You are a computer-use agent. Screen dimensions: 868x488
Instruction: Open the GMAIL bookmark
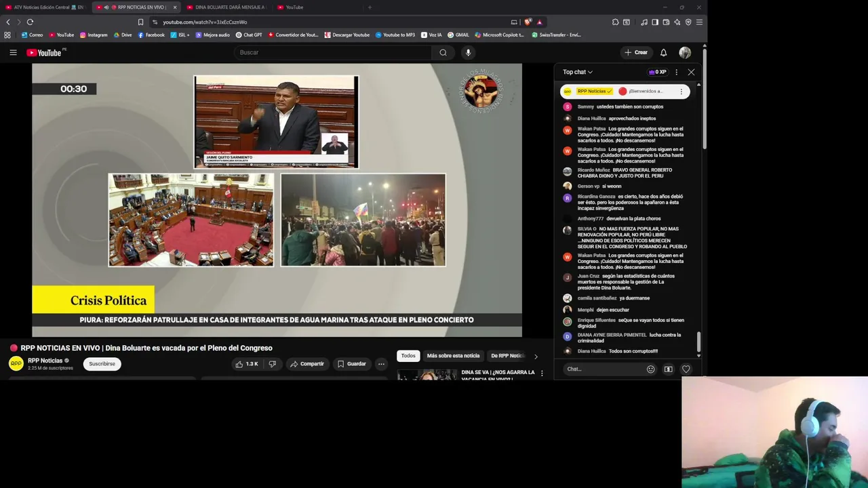458,35
